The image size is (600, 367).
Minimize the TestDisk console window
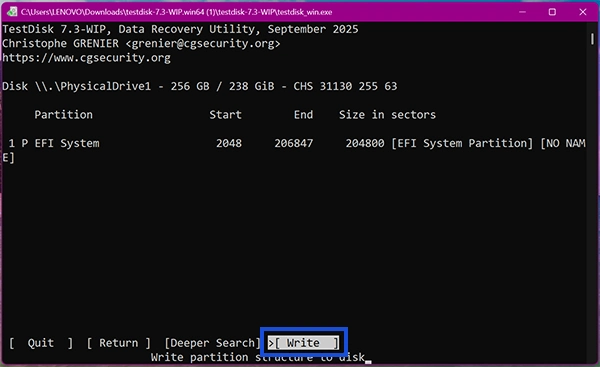coord(522,12)
